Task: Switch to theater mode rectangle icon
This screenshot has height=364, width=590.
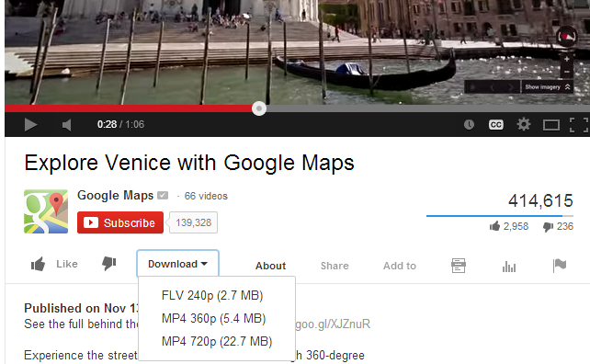Action: [x=550, y=125]
